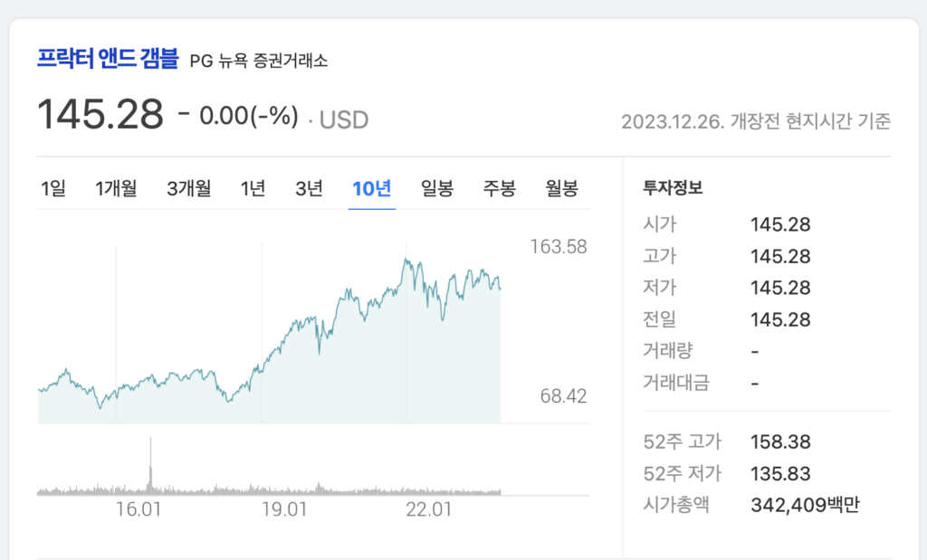Select the 1개월 period tab
Image resolution: width=927 pixels, height=560 pixels.
coord(116,188)
